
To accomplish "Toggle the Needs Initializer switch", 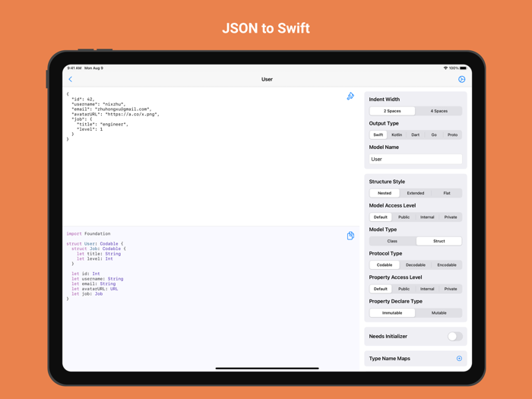I will [454, 336].
